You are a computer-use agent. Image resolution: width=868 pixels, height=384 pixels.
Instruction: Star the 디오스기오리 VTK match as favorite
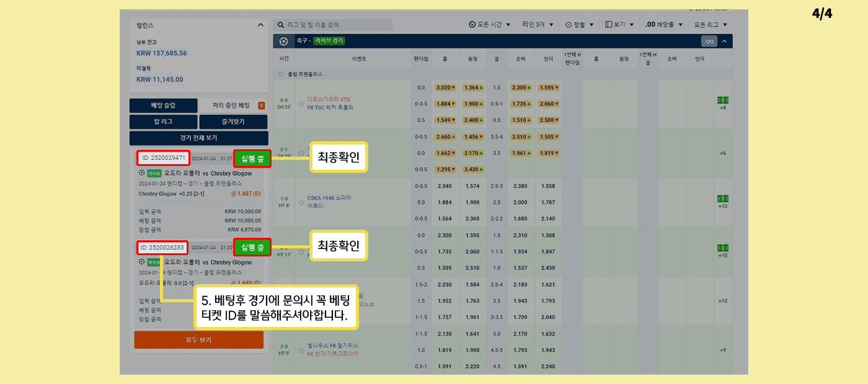point(301,103)
